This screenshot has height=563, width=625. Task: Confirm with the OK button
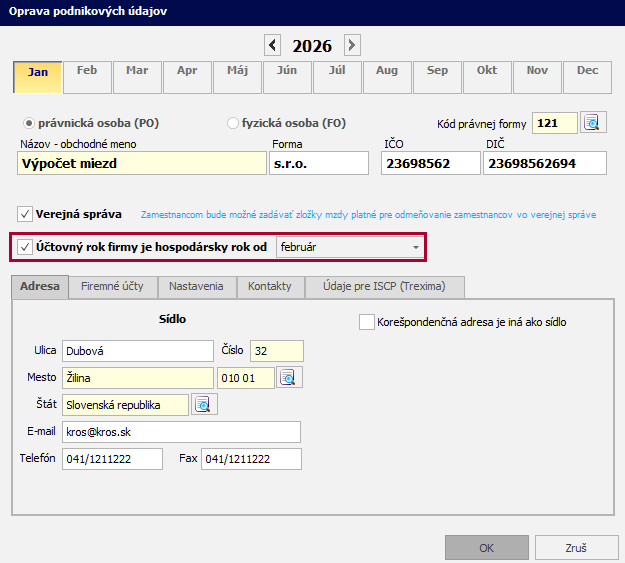[486, 548]
